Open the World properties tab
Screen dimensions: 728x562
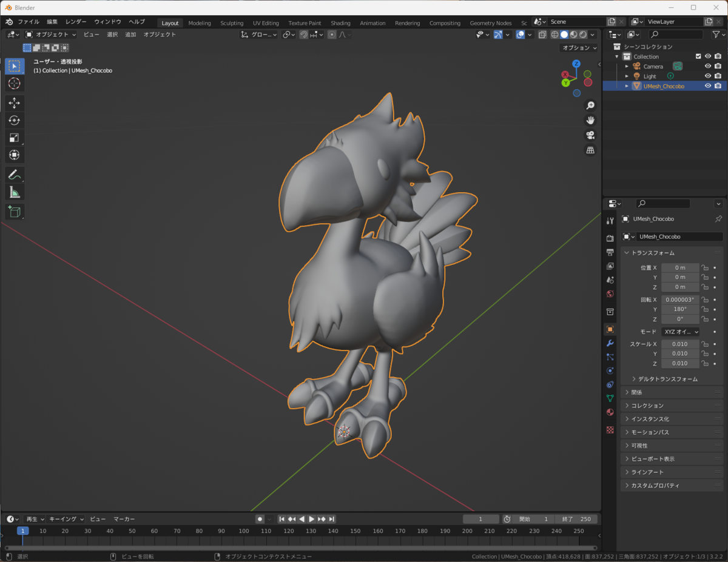click(610, 294)
